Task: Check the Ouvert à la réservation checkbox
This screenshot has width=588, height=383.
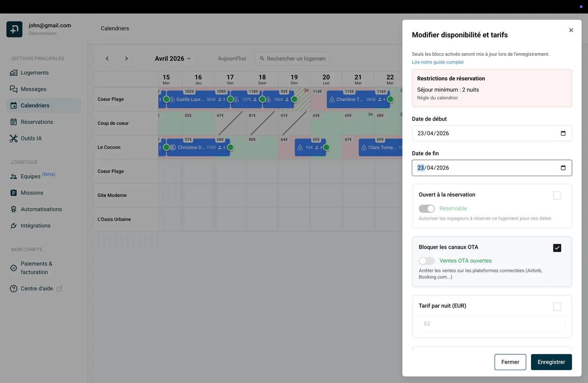Action: [x=557, y=195]
